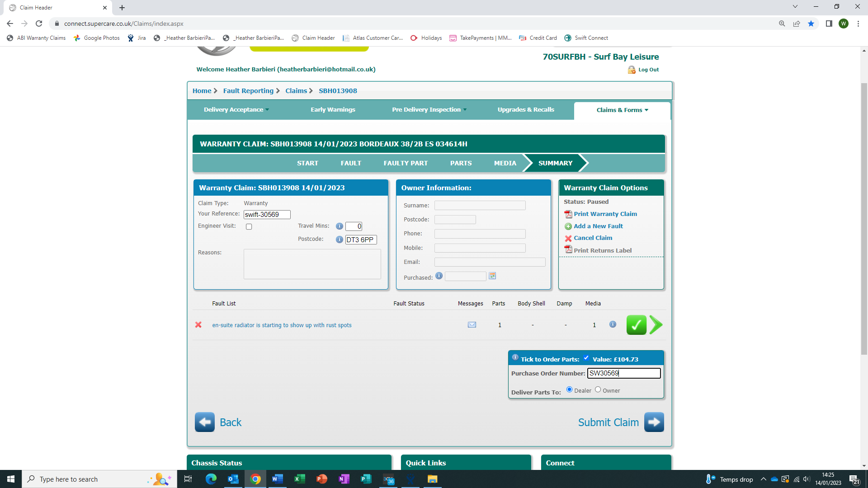Click the blue Back arrow icon
The width and height of the screenshot is (868, 488).
205,422
